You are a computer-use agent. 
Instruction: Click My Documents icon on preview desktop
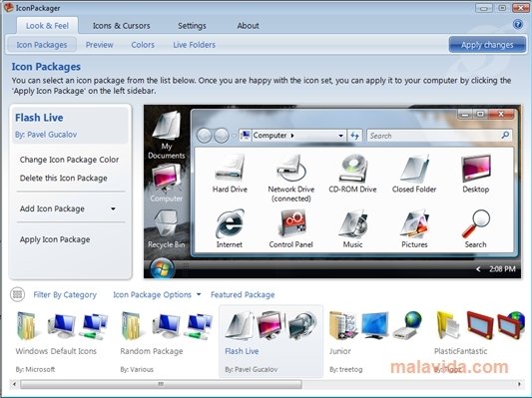point(167,126)
